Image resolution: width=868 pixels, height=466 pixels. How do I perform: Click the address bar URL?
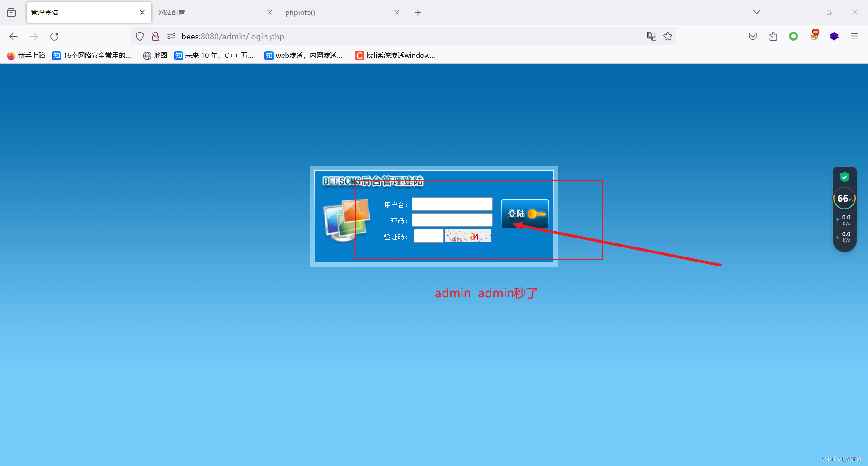tap(233, 37)
